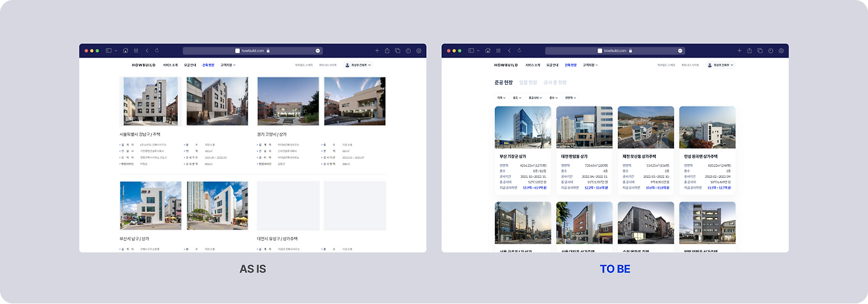The image size is (868, 304).
Task: Select the 공사 중 현장 tab
Action: pos(555,83)
